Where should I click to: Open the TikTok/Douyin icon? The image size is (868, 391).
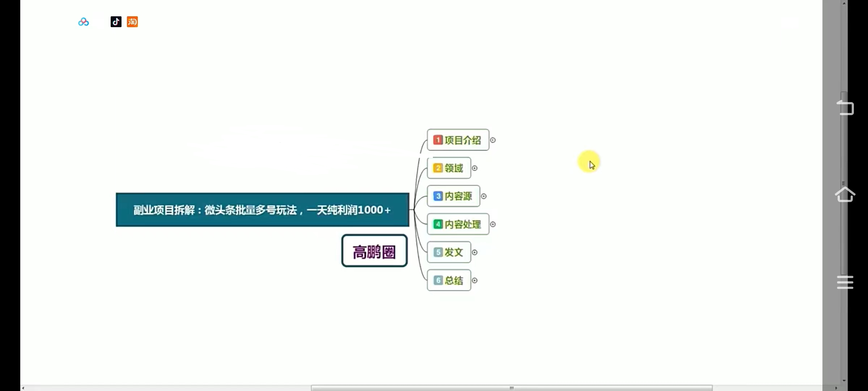coord(116,22)
